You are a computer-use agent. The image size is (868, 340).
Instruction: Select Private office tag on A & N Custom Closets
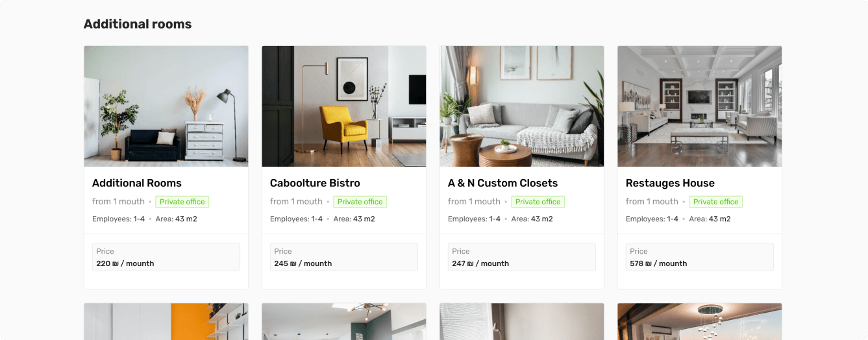(x=538, y=202)
